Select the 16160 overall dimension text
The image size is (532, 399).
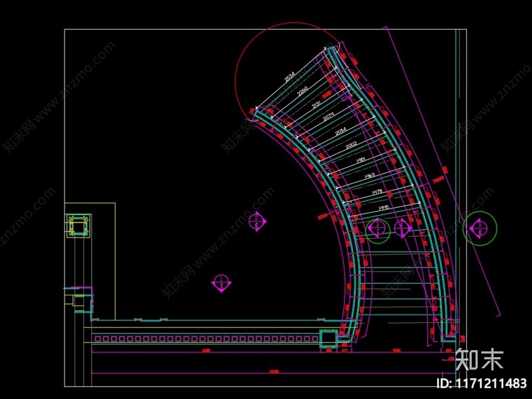click(274, 372)
